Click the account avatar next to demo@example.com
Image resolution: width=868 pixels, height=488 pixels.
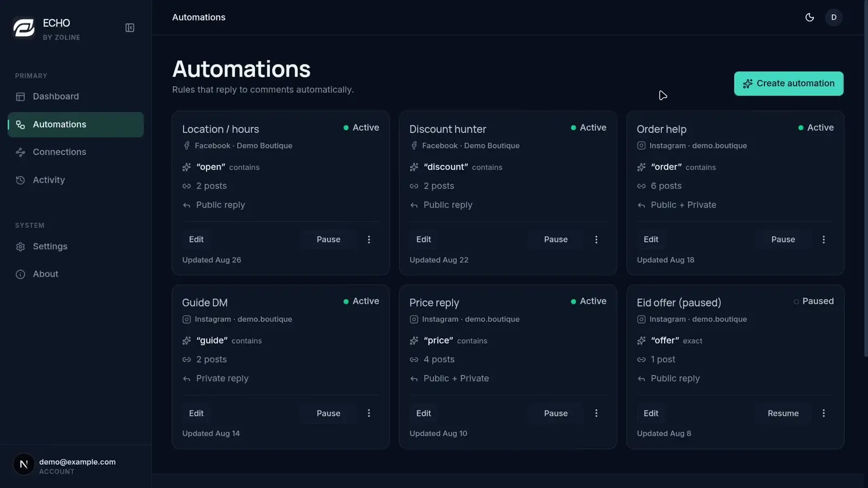click(x=24, y=464)
